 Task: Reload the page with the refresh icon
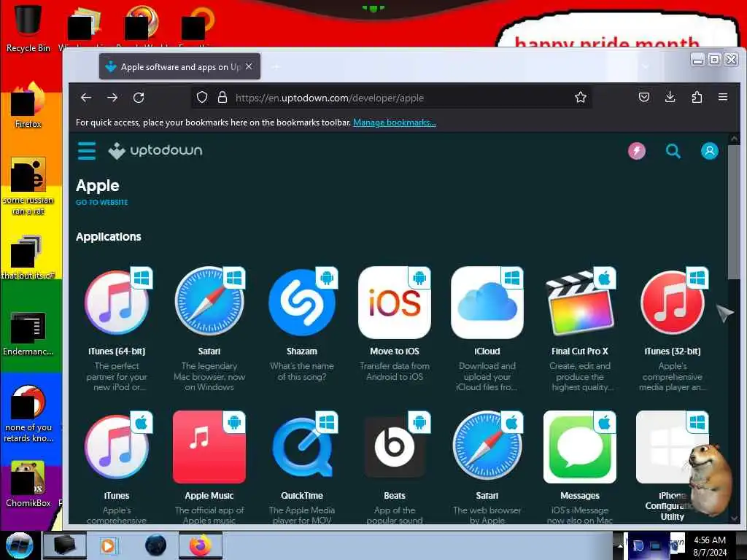point(139,98)
